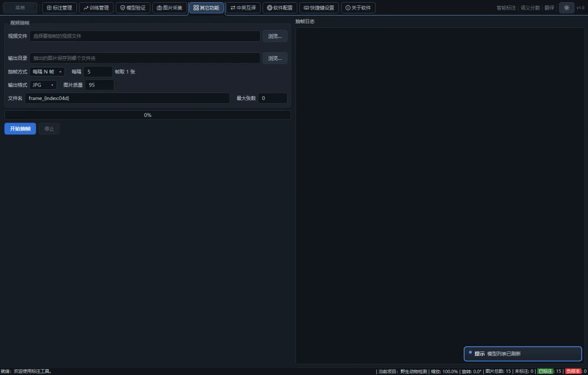Screen dimensions: 588x375
Task: Click the green 已标注 status badge
Action: [x=545, y=371]
